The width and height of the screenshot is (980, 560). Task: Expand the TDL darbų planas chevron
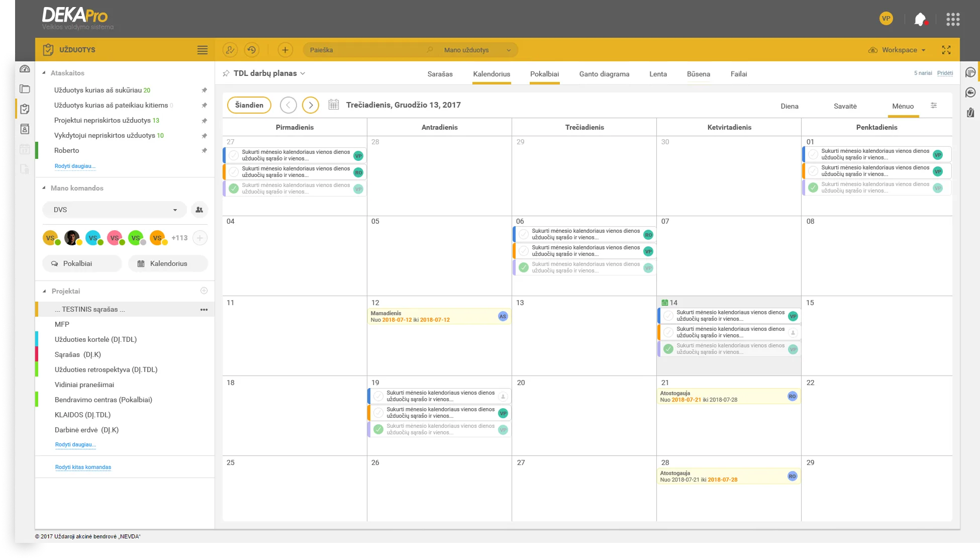303,73
